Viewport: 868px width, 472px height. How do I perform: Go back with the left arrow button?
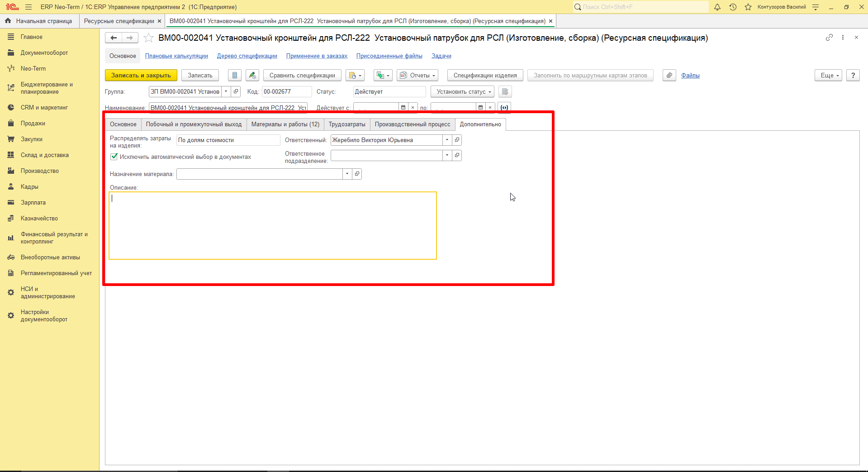114,38
